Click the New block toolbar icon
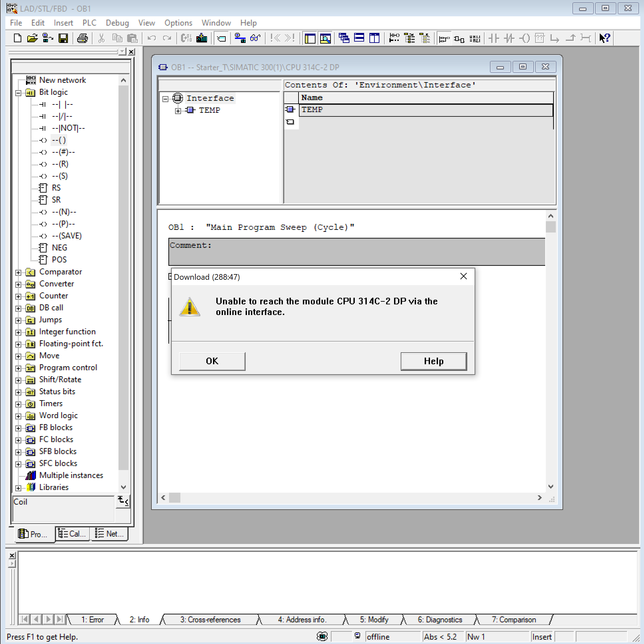This screenshot has height=644, width=644. tap(18, 38)
